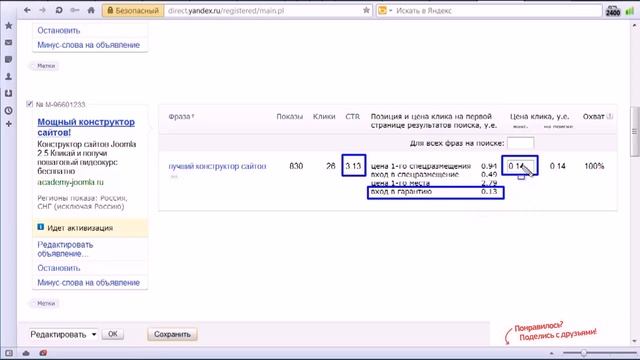This screenshot has width=640, height=360.
Task: Open the Notes panel in sidebar
Action: pyautogui.click(x=9, y=60)
